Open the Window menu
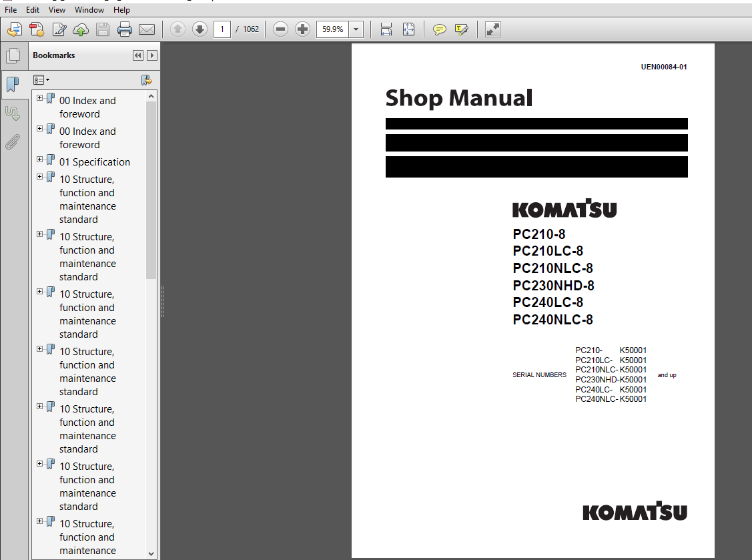Viewport: 752px width, 560px height. pos(89,9)
